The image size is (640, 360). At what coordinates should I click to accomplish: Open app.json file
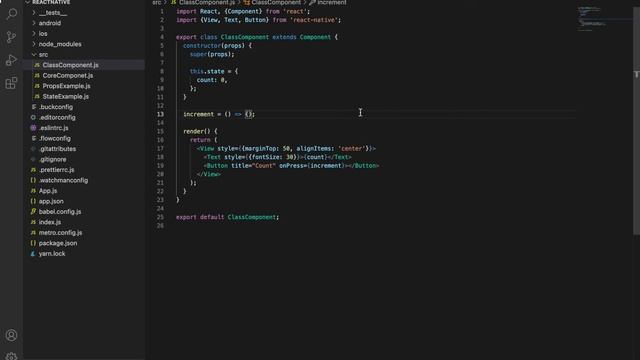pos(51,201)
